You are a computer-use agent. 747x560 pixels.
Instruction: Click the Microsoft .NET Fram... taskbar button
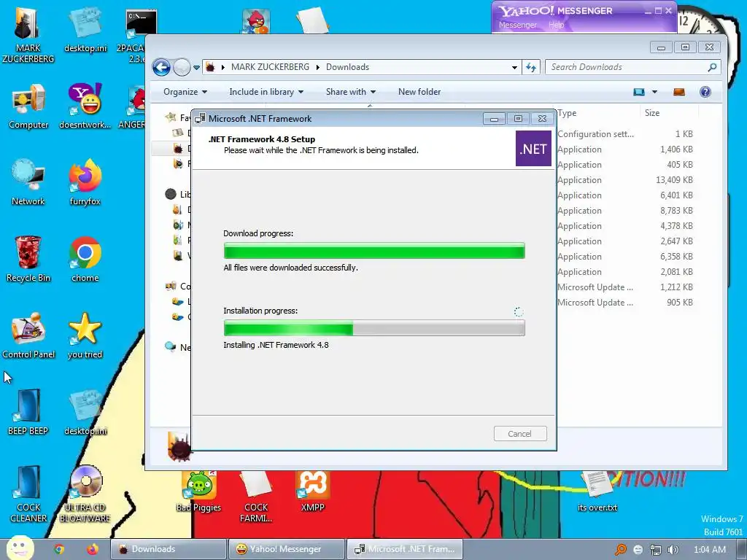coord(404,549)
